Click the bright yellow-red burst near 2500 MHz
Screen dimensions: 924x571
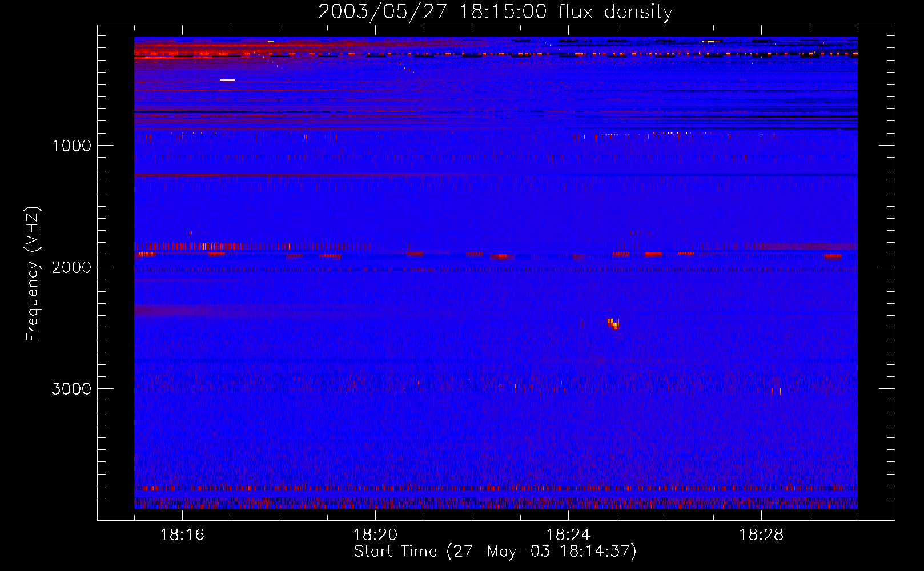(x=613, y=324)
